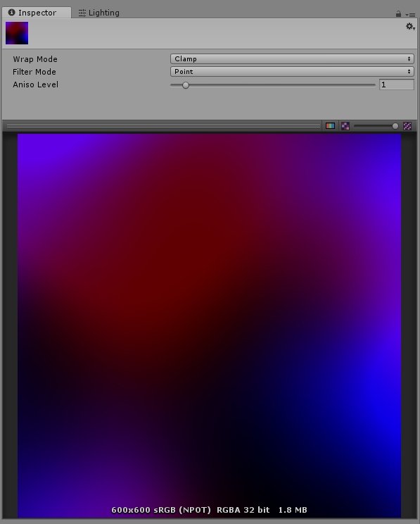The height and width of the screenshot is (524, 420).
Task: Toggle the Inspector lock icon
Action: point(398,13)
